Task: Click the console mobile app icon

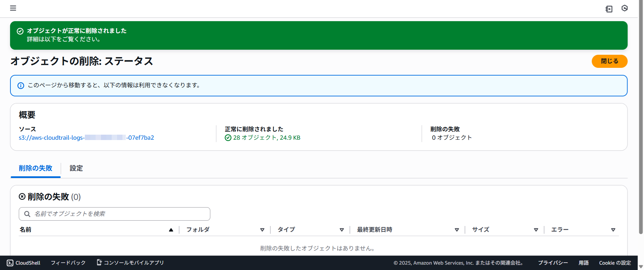Action: [x=99, y=262]
